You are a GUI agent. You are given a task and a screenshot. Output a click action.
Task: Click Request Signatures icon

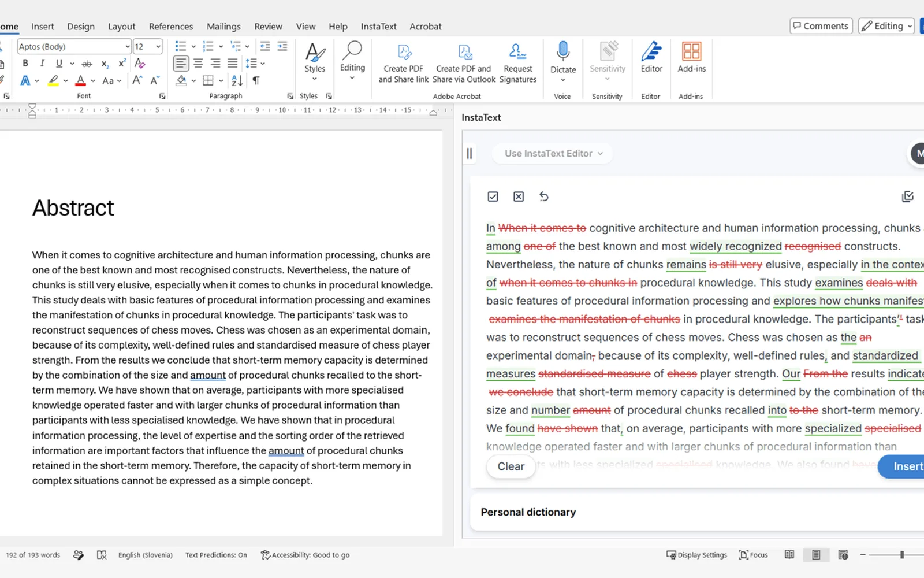pyautogui.click(x=518, y=63)
